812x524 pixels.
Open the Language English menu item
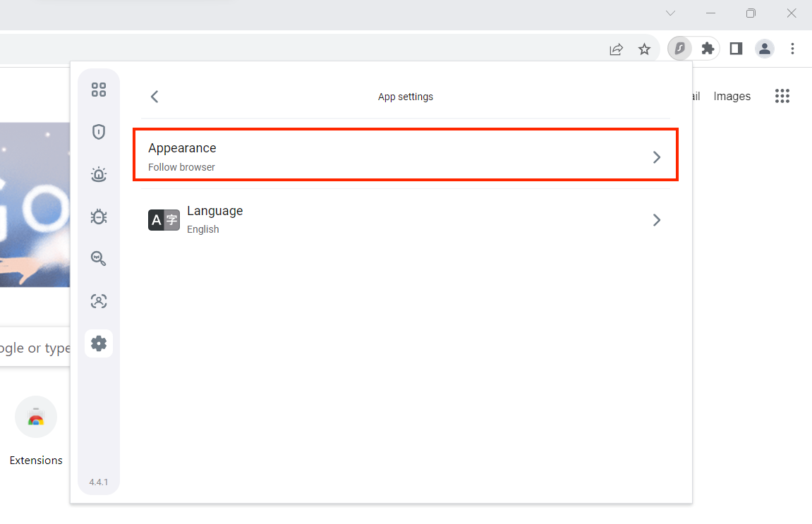[405, 220]
